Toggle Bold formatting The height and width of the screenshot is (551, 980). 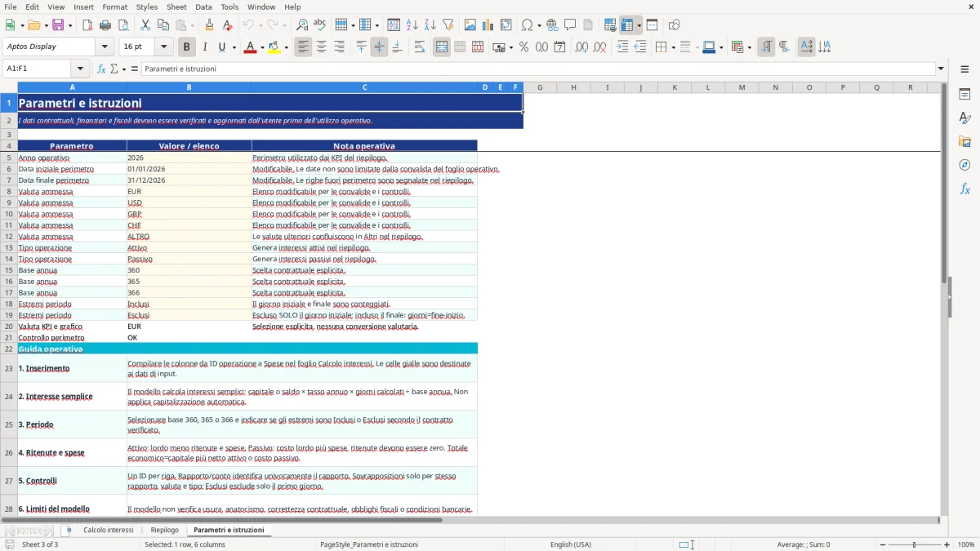pyautogui.click(x=187, y=47)
